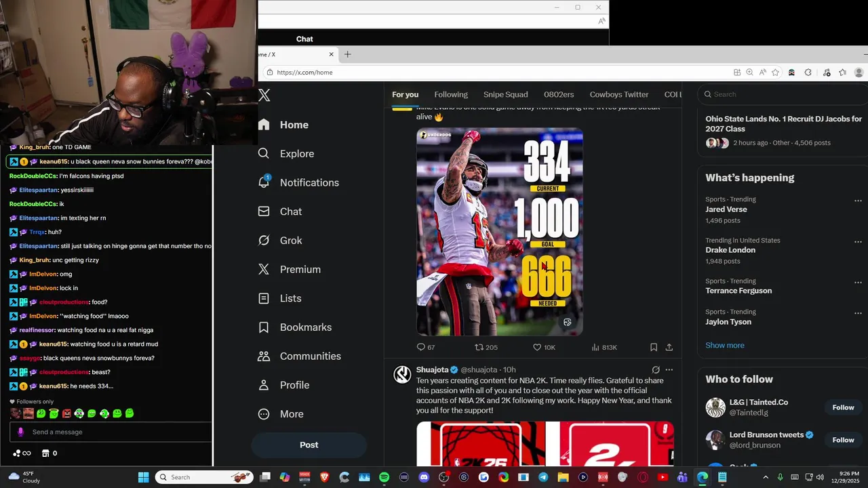Open X logo home icon
Image resolution: width=868 pixels, height=488 pixels.
[x=264, y=96]
